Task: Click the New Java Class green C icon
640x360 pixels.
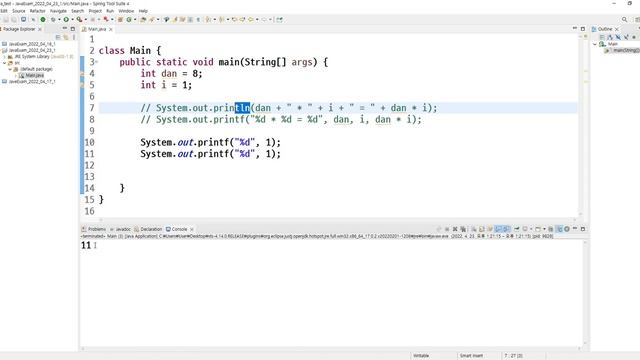Action: tap(129, 20)
